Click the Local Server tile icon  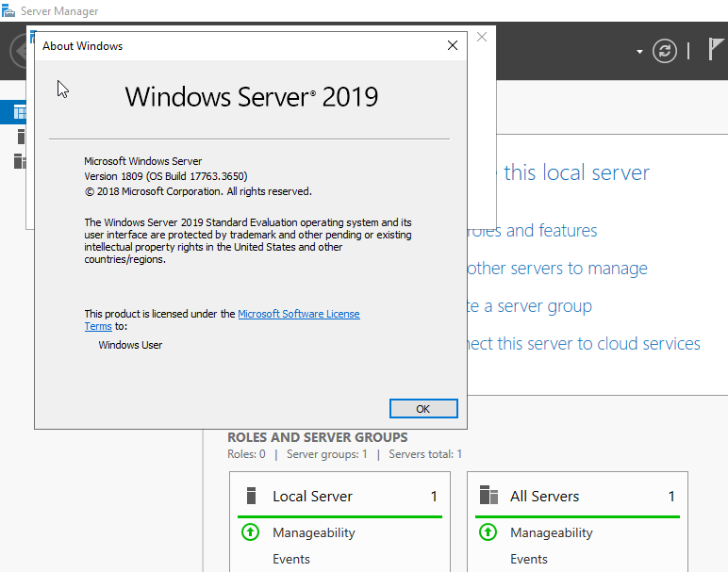click(251, 496)
